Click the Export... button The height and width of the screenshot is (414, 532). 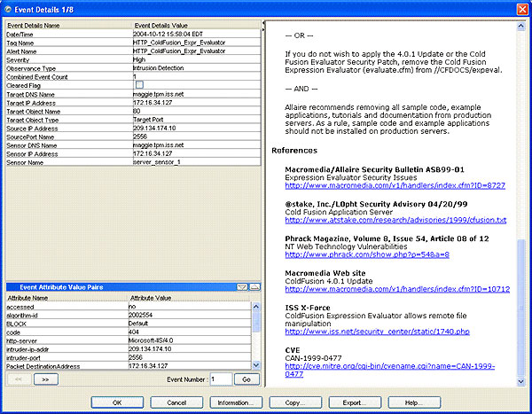point(354,402)
